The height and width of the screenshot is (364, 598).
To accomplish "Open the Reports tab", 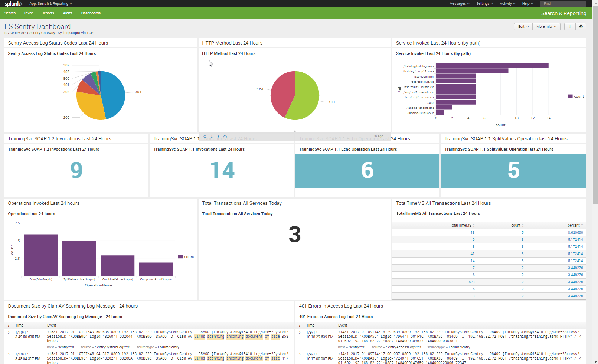I will (x=48, y=13).
